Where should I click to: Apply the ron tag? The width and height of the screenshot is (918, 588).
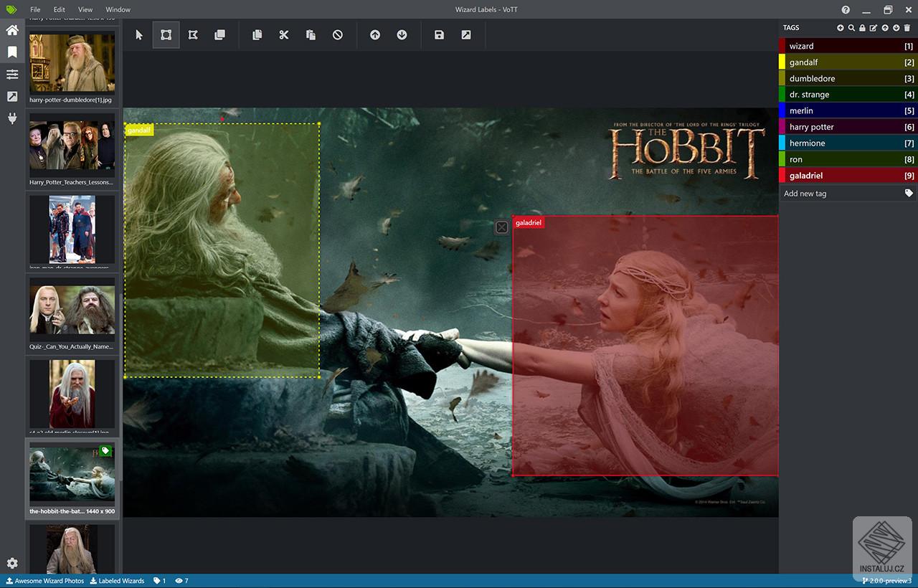[x=848, y=159]
